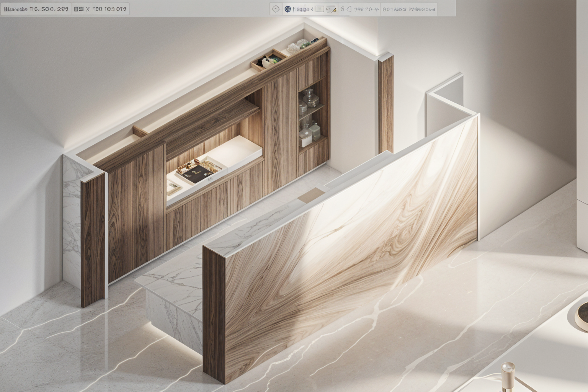Click the '399 70' numeric readout in toolbar
This screenshot has width=588, height=392.
tap(366, 9)
